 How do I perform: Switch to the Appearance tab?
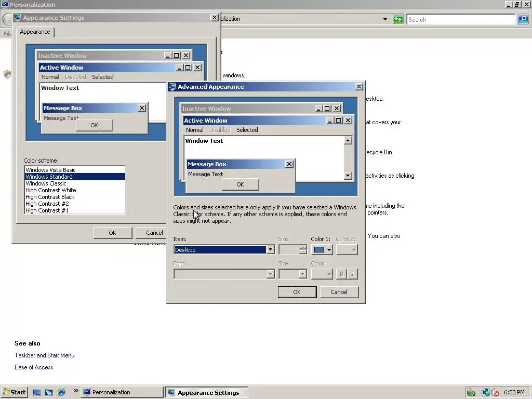35,32
